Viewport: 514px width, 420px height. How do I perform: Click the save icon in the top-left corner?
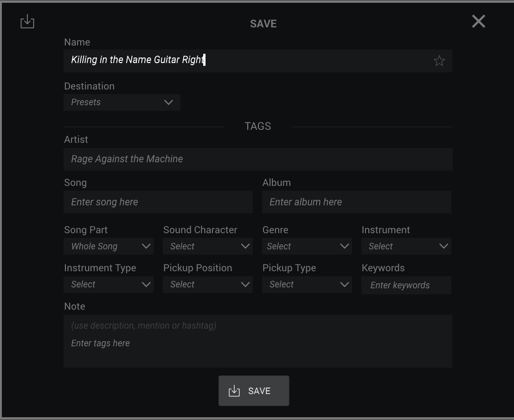pyautogui.click(x=27, y=21)
